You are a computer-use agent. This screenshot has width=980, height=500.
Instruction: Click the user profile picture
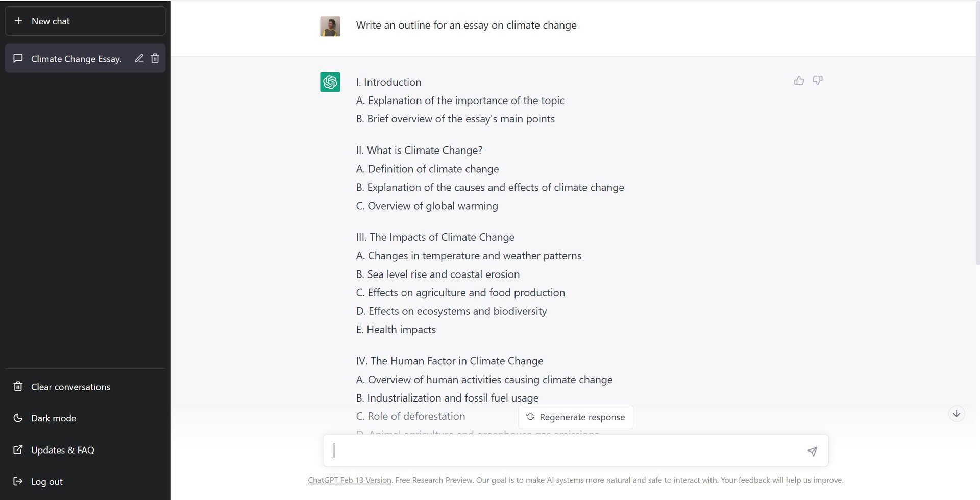click(x=330, y=27)
